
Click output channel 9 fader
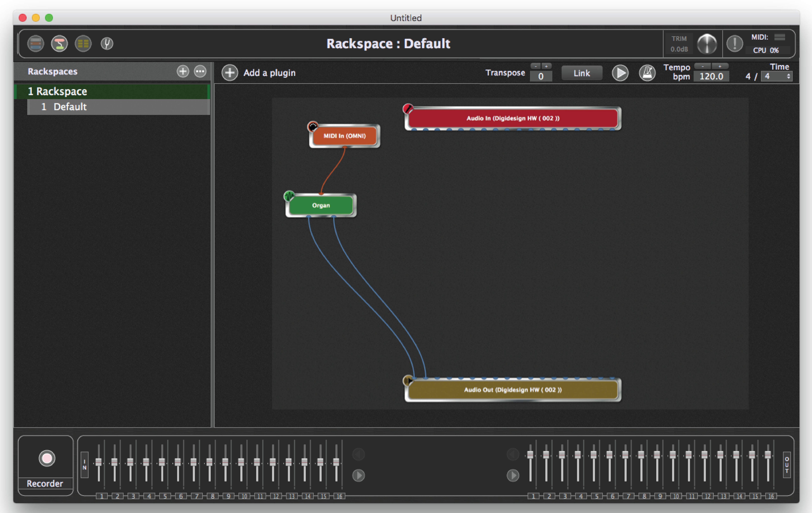tap(657, 455)
